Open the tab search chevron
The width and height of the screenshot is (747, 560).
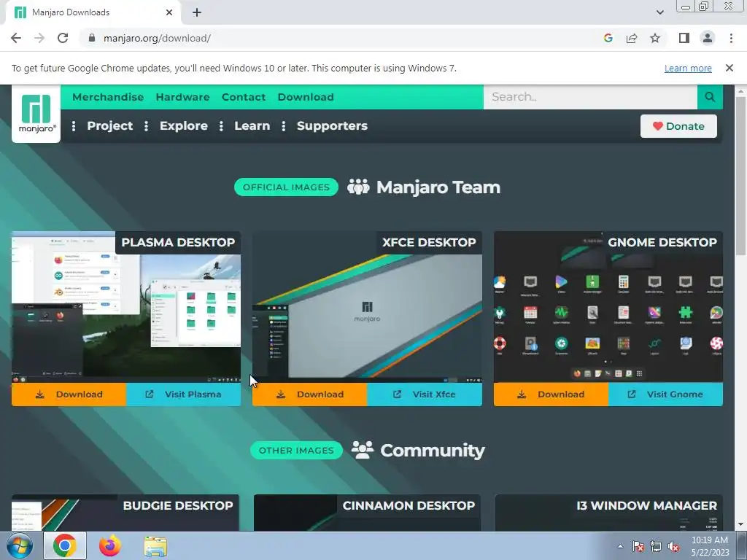[659, 12]
